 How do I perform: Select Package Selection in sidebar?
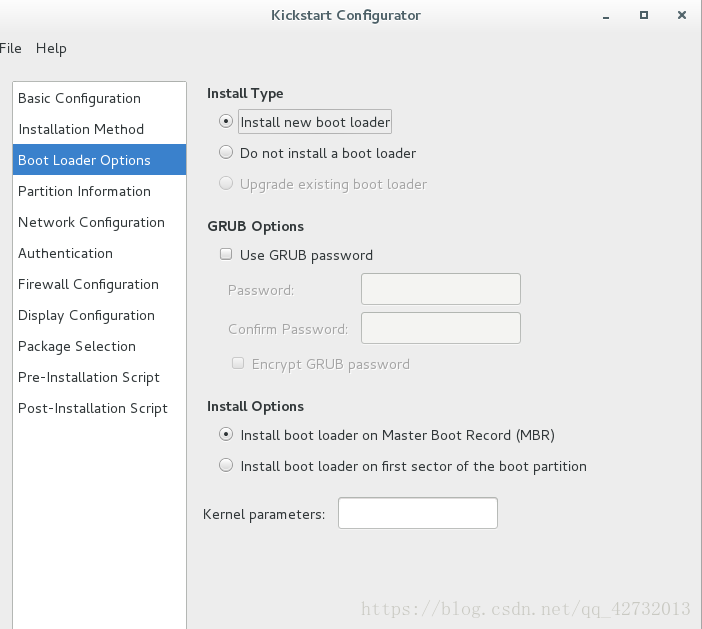(x=99, y=346)
